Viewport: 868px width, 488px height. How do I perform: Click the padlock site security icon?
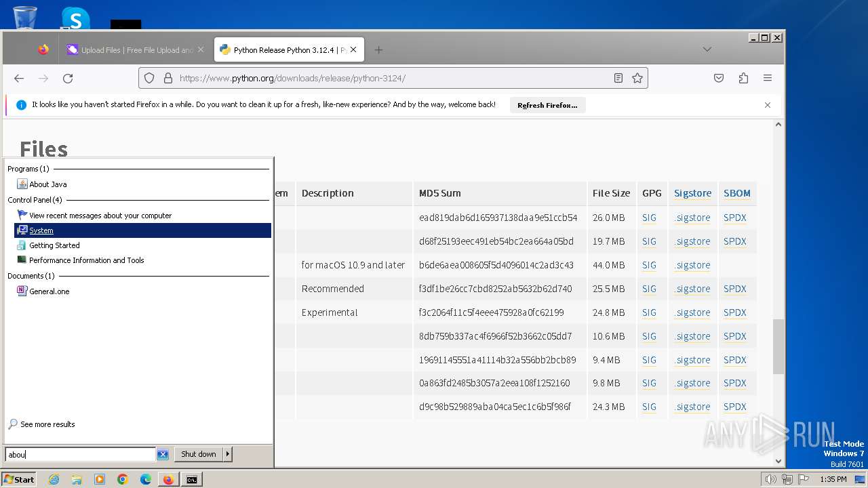(x=168, y=78)
